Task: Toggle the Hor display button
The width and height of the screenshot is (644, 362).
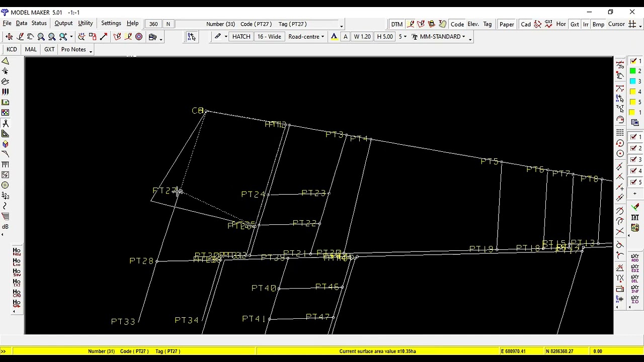Action: click(561, 24)
